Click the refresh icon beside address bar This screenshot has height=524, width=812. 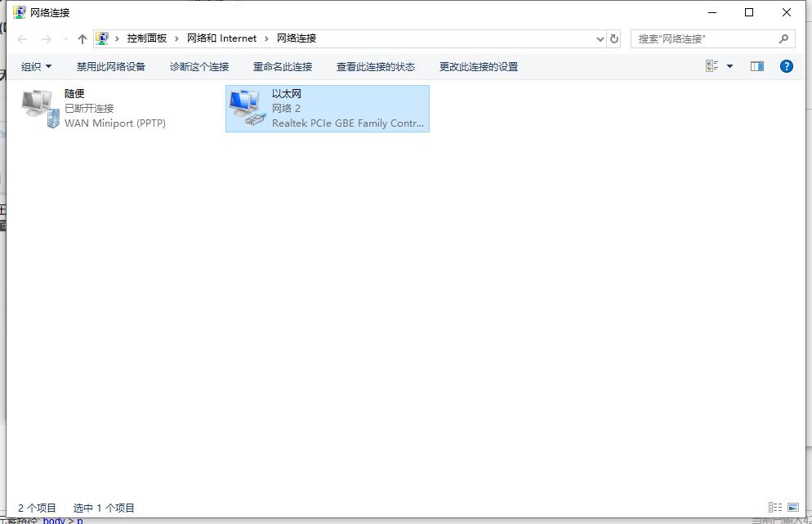[614, 38]
